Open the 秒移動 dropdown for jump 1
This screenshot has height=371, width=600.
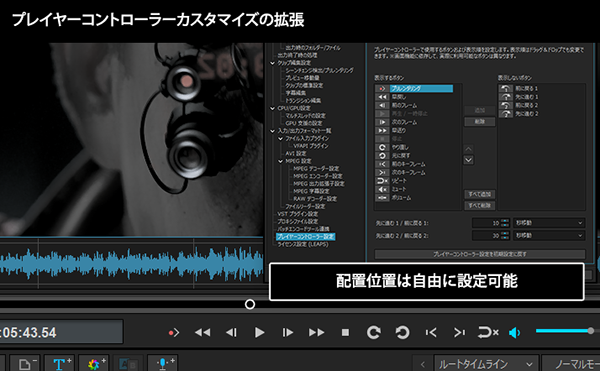click(549, 223)
